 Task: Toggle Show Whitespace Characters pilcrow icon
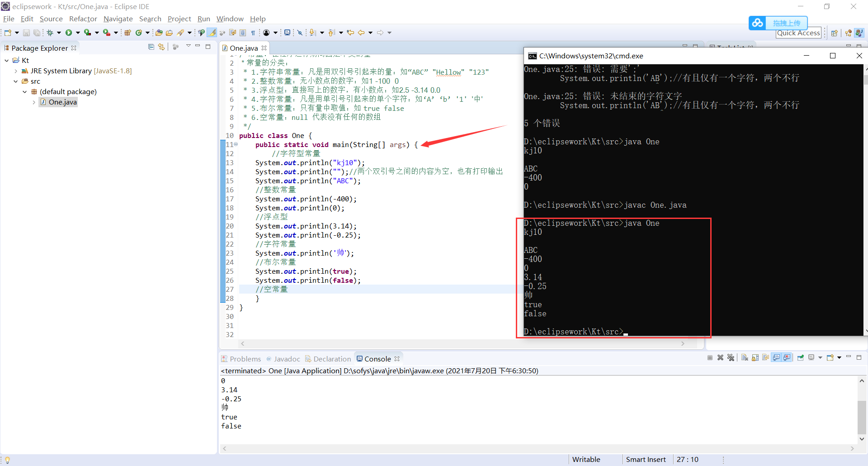(x=253, y=33)
